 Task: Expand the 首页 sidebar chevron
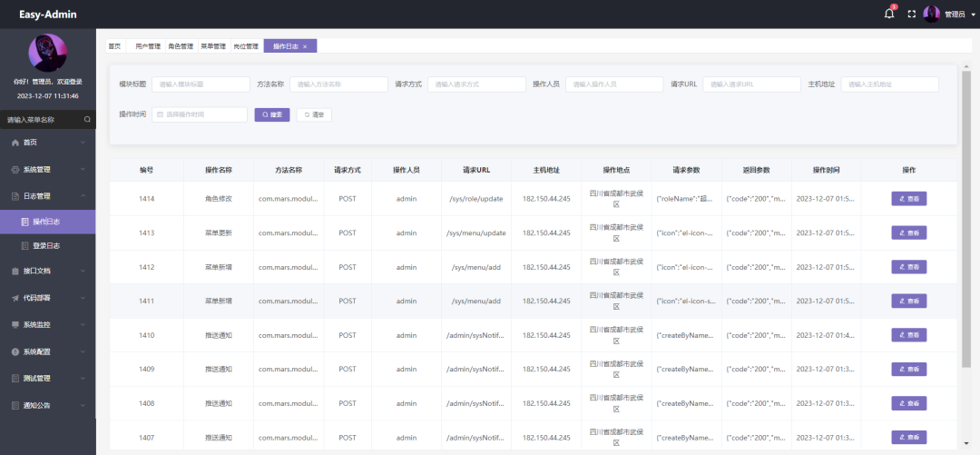[x=83, y=143]
